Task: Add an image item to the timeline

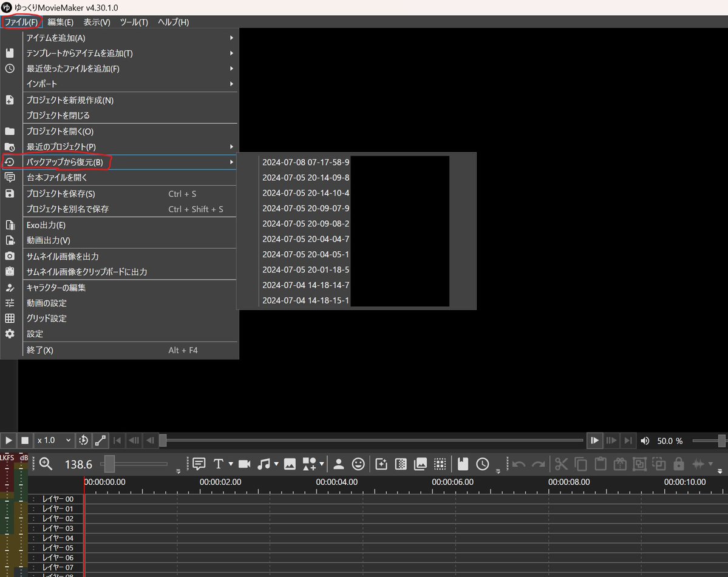Action: [290, 464]
